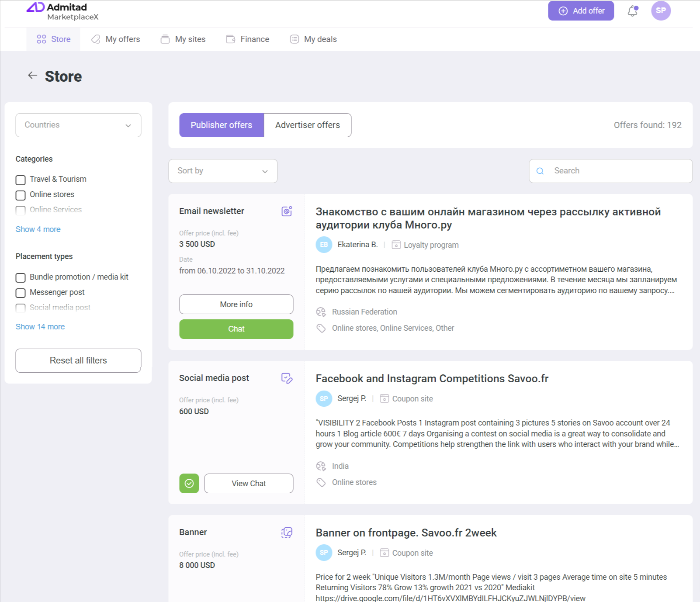Open the Sort by dropdown
This screenshot has height=602, width=700.
(x=223, y=171)
